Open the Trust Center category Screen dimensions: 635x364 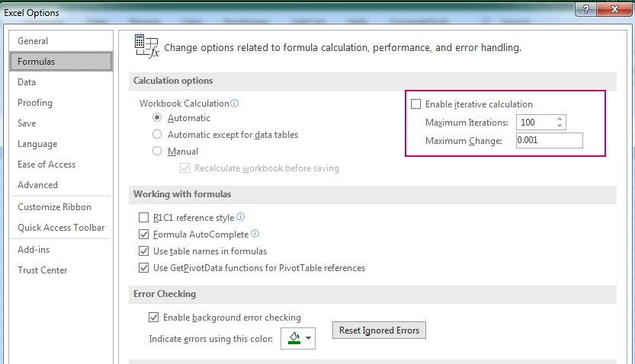61,270
